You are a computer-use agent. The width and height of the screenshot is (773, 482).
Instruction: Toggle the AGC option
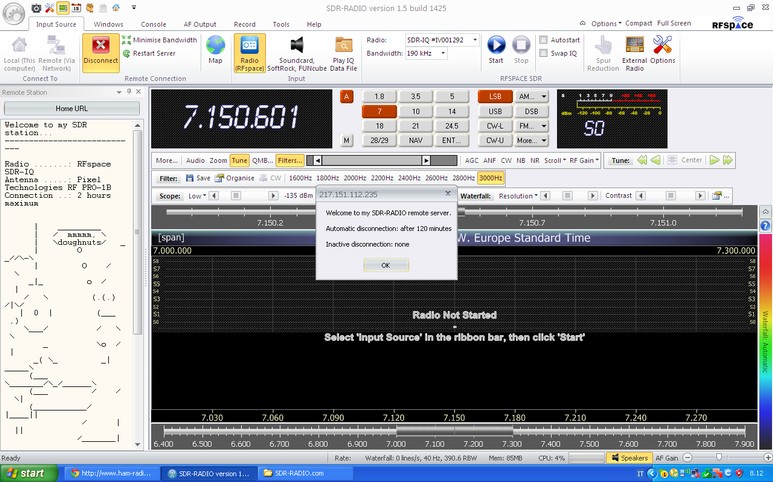pos(472,160)
